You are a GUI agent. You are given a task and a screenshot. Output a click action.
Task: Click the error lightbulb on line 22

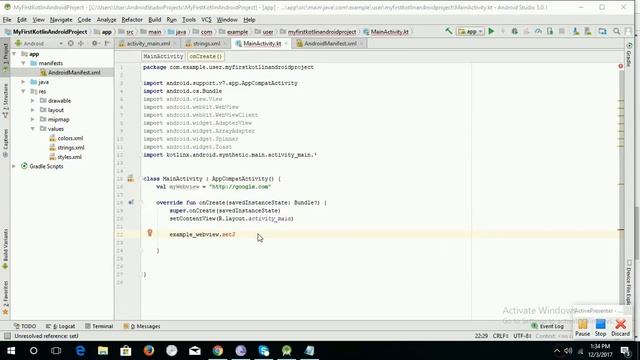click(x=150, y=233)
